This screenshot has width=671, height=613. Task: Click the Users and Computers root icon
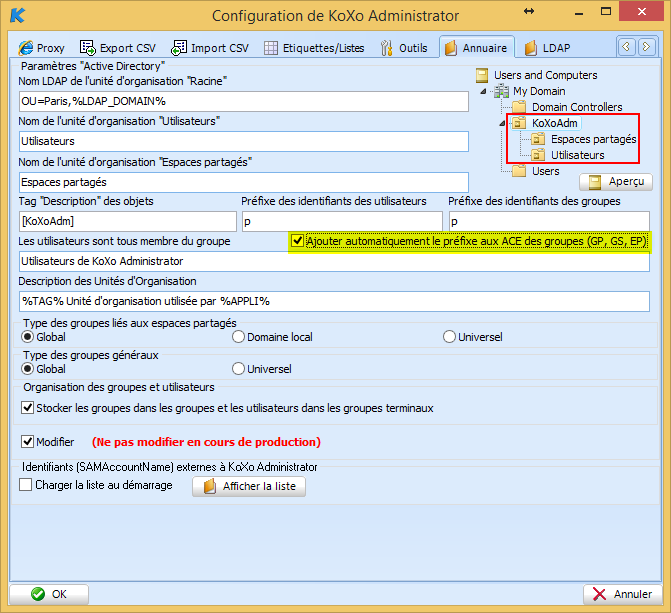[x=482, y=75]
